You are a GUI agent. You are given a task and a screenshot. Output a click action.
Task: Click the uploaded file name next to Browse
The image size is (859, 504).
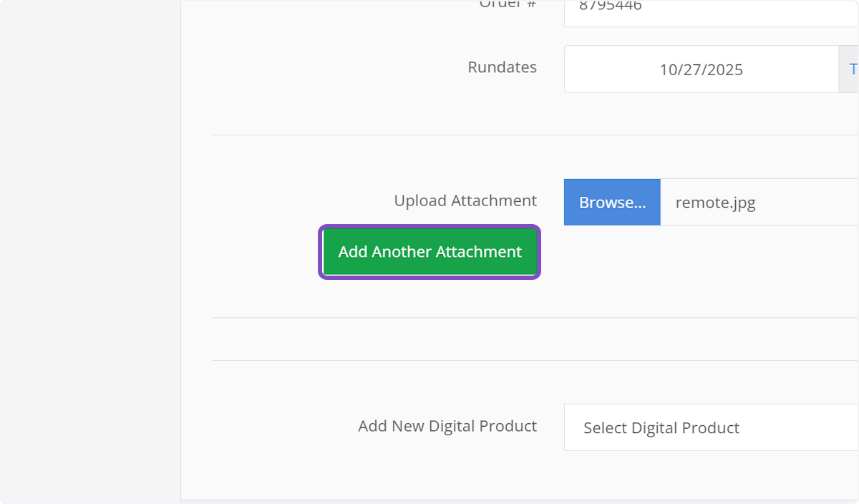[715, 203]
